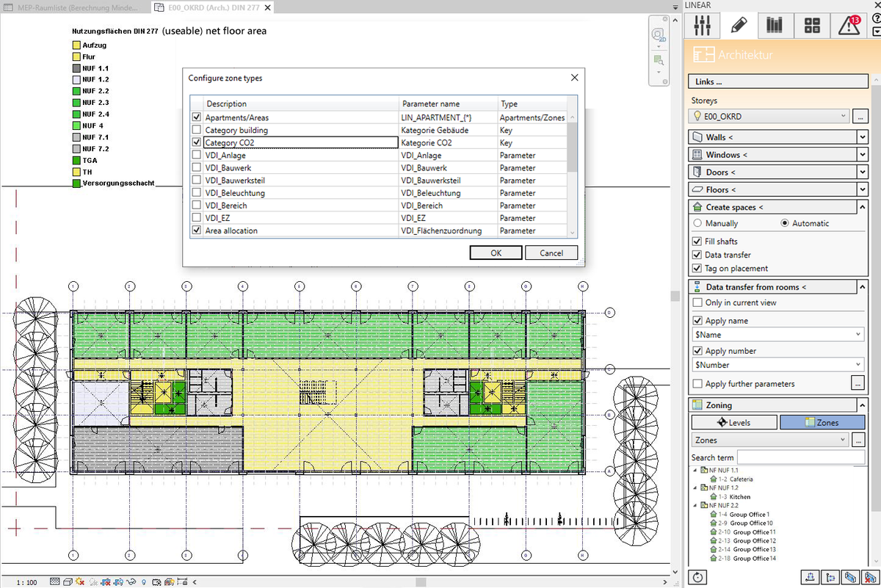Cancel the Configure zone types dialog

[x=551, y=252]
